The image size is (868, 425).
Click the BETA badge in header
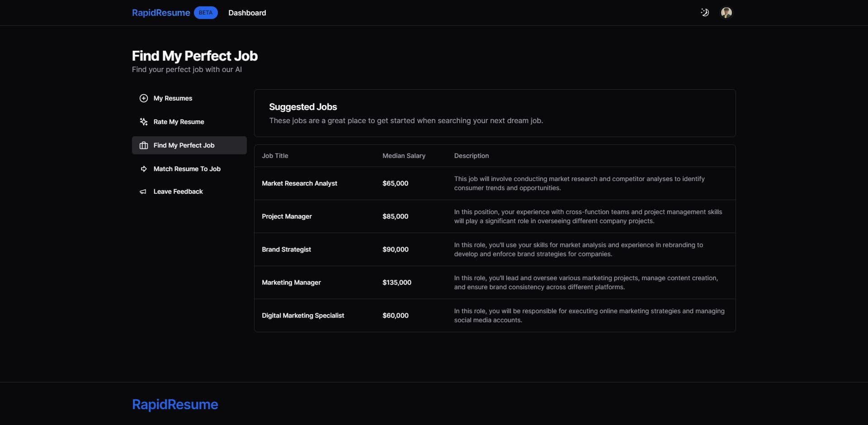coord(206,13)
